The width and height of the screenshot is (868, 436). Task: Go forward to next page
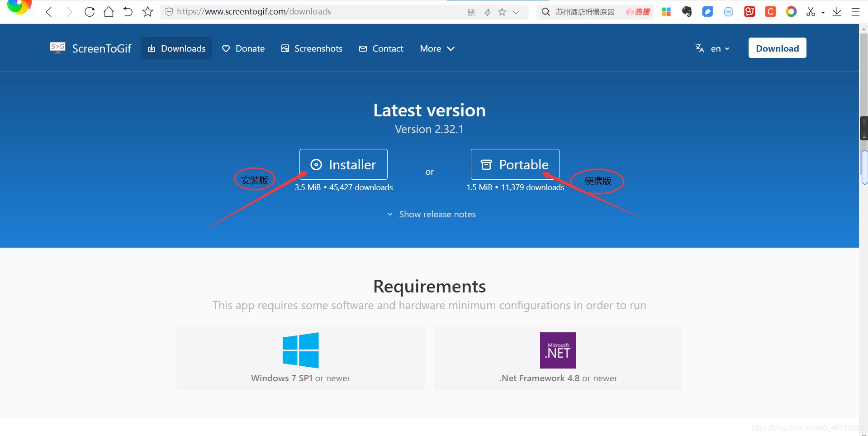[x=69, y=12]
